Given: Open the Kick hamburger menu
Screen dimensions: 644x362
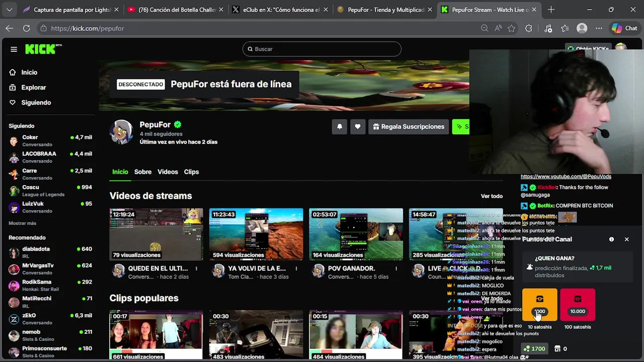Looking at the screenshot, I should (14, 49).
